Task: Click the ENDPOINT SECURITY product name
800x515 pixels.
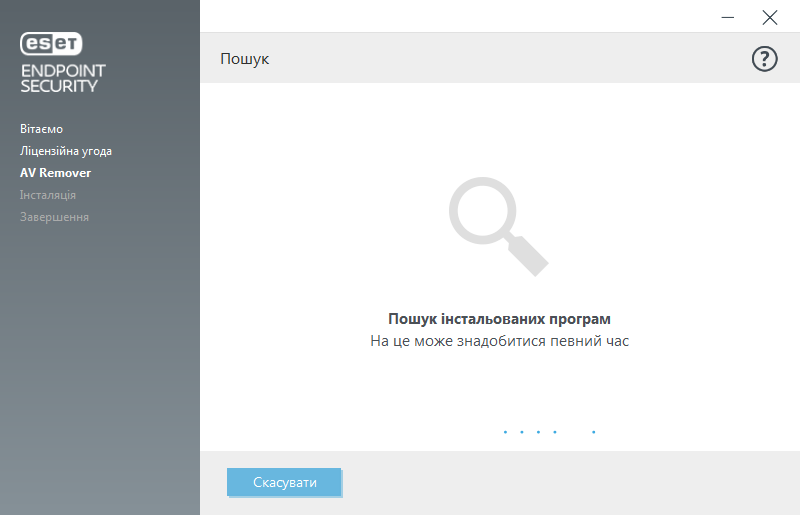Action: [x=62, y=78]
